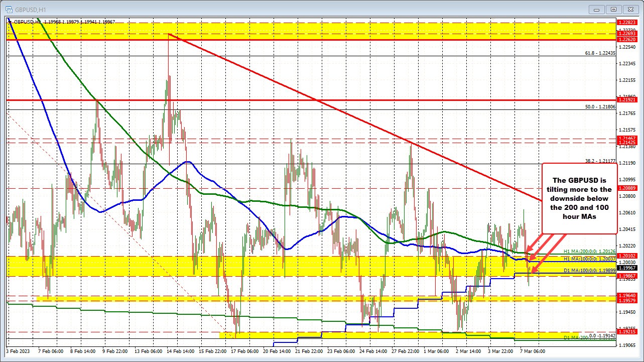This screenshot has width=644, height=362.
Task: Click the '13 Feb 06:00' time axis label
Action: click(149, 351)
